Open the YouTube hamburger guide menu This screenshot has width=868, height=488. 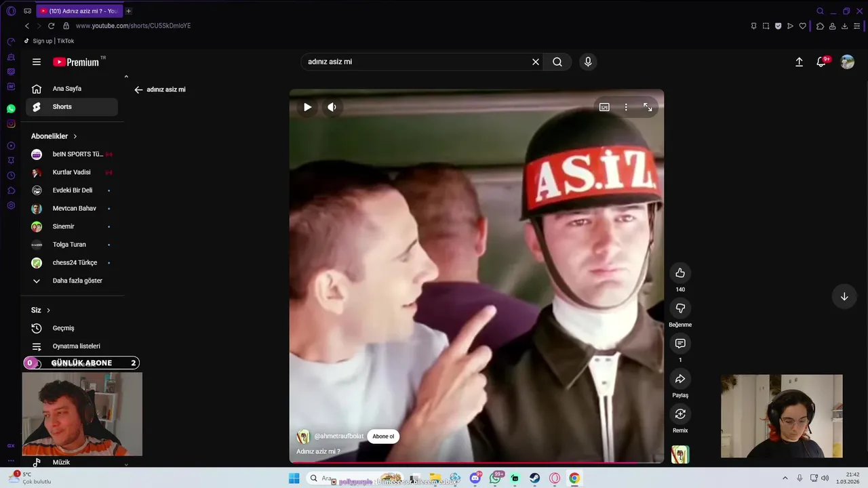pyautogui.click(x=37, y=62)
